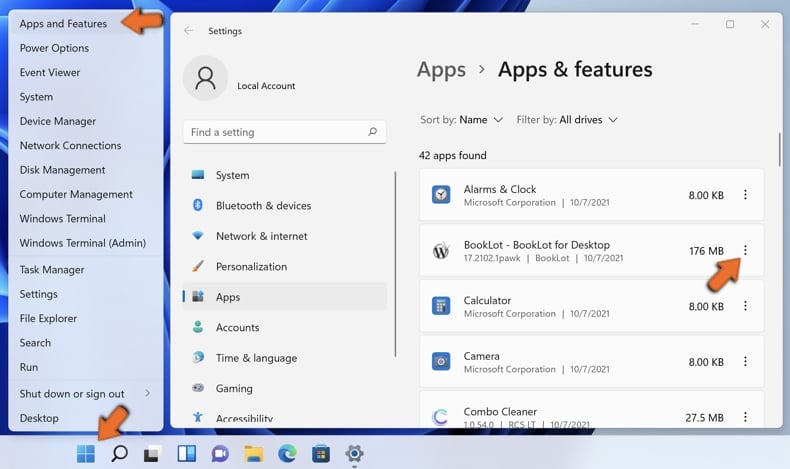The height and width of the screenshot is (469, 790).
Task: Go back with the Settings back arrow
Action: click(188, 31)
